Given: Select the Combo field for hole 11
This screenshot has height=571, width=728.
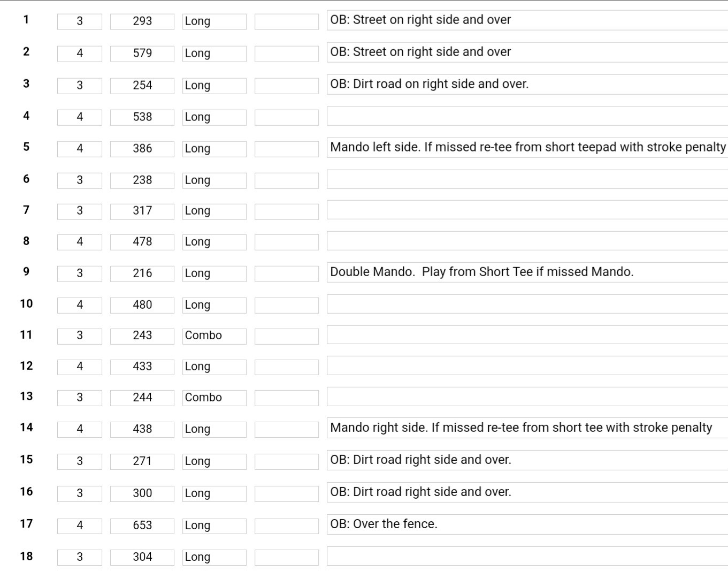Looking at the screenshot, I should click(x=214, y=336).
